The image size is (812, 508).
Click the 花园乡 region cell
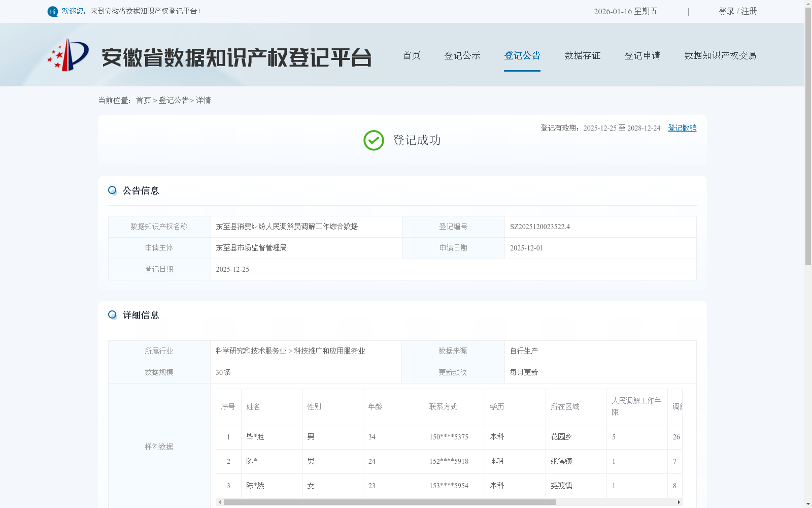(x=561, y=437)
